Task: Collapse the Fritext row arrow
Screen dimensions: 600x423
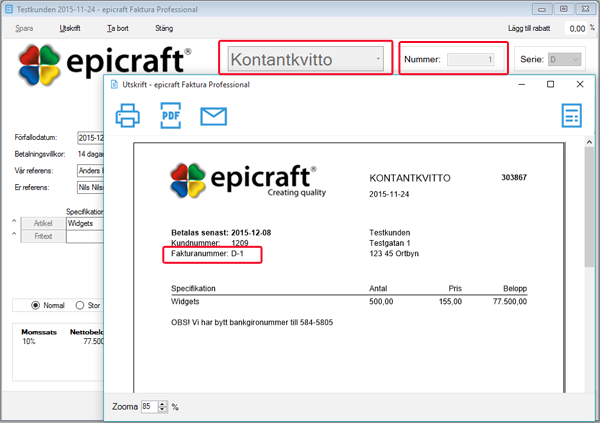Action: 14,234
